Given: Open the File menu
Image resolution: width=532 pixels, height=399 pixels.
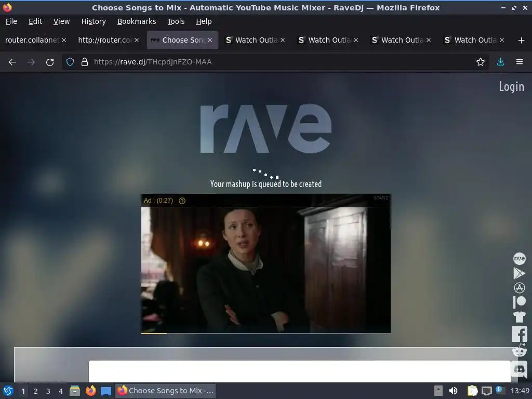Looking at the screenshot, I should tap(11, 21).
